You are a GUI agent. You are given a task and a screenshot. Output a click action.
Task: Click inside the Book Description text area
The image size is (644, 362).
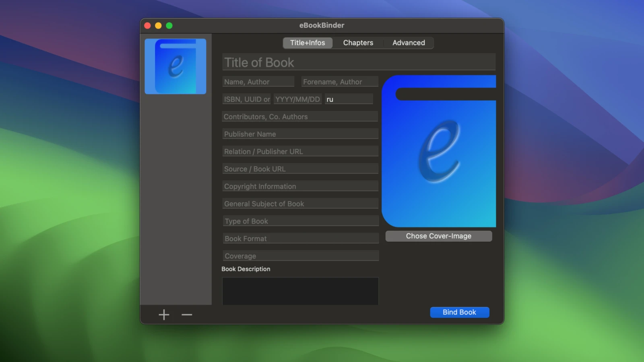coord(300,291)
